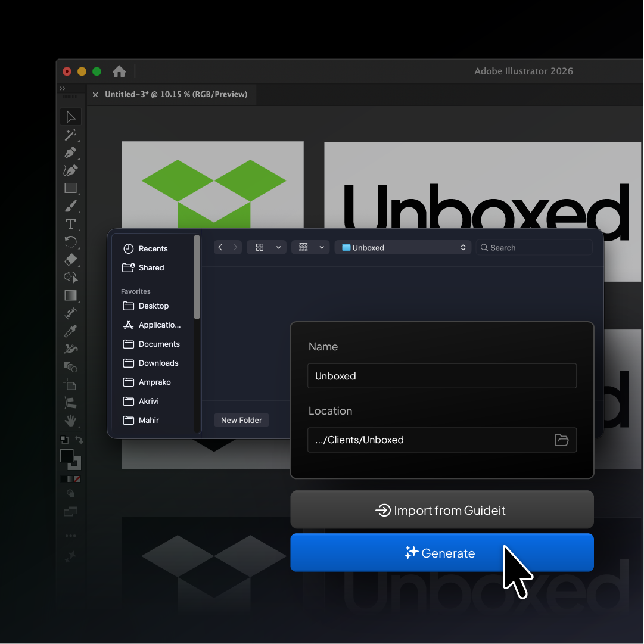Open icon view options dropdown
Viewport: 644px width, 644px height.
pos(278,247)
